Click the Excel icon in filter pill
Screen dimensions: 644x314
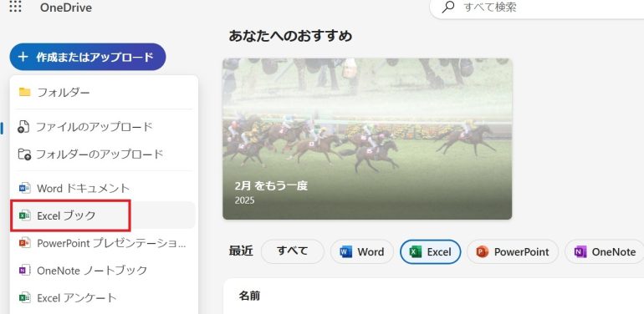coord(416,251)
